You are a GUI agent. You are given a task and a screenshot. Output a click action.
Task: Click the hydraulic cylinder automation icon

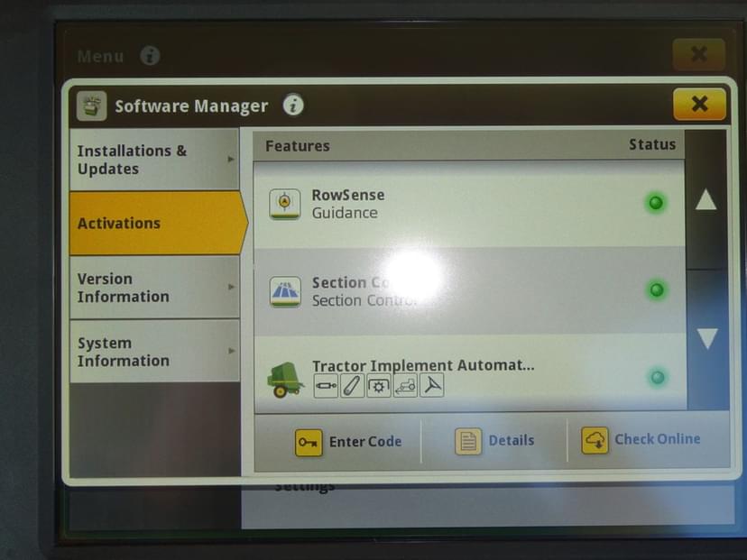coord(326,385)
